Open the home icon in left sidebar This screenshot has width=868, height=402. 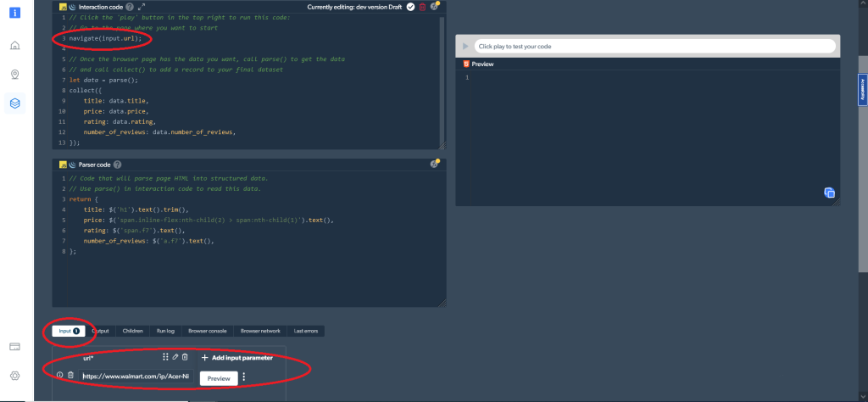[x=15, y=46]
